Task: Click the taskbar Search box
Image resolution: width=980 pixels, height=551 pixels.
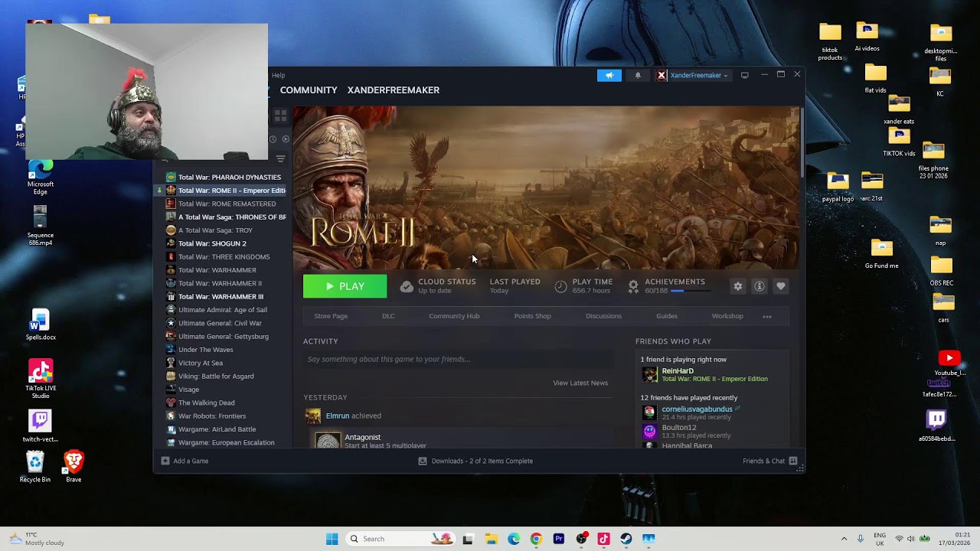Action: pyautogui.click(x=400, y=539)
